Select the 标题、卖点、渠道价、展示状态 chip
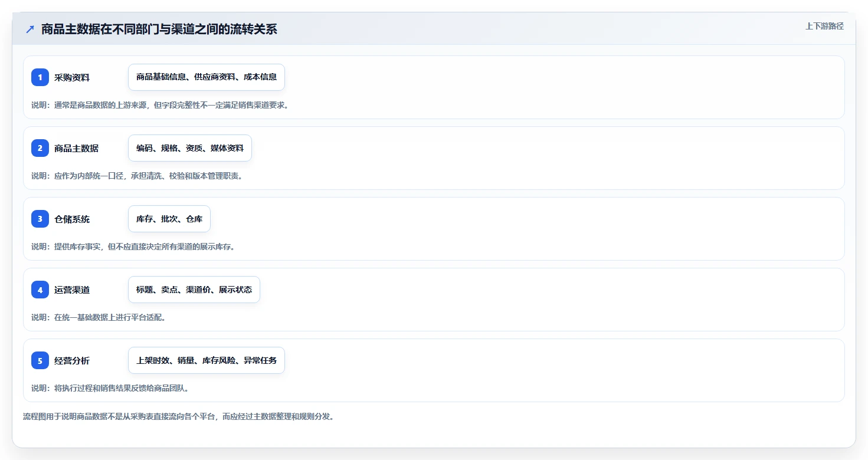The width and height of the screenshot is (868, 460). coord(194,290)
